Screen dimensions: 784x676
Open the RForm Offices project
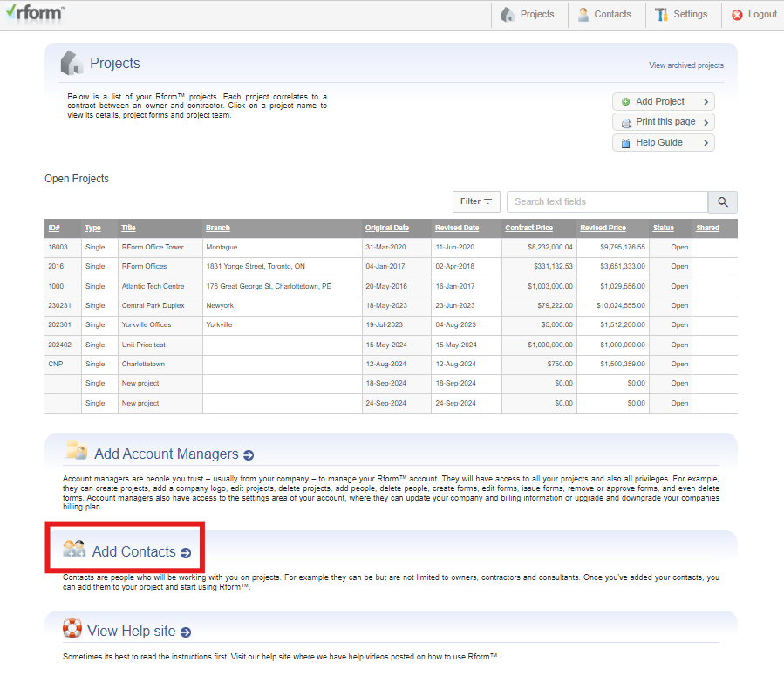pos(144,267)
